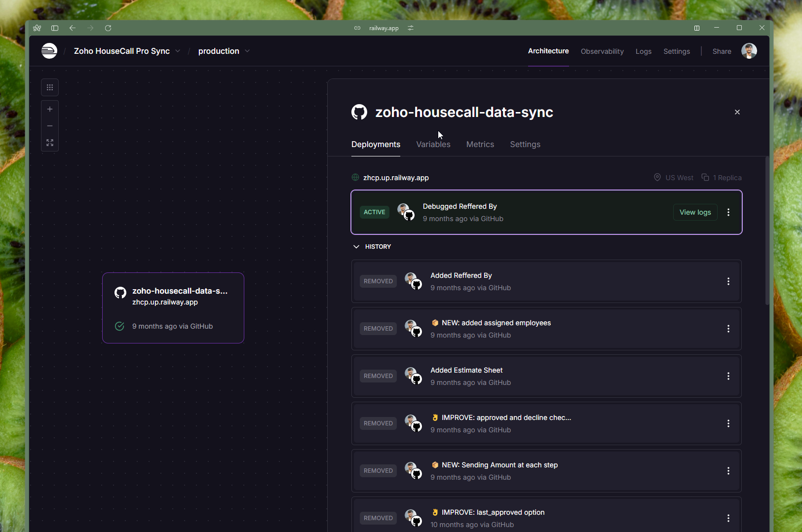Click the browser back arrow
802x532 pixels.
pos(73,28)
